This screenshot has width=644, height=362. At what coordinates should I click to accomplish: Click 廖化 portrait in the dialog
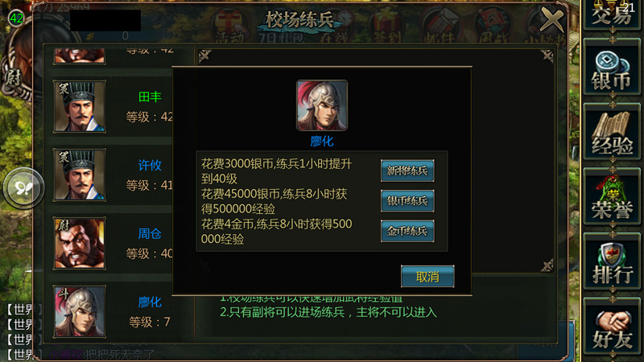[x=321, y=105]
